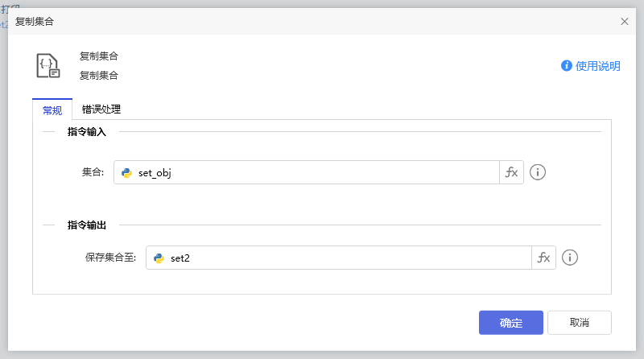Focus the set2 output variable field

pyautogui.click(x=346, y=258)
